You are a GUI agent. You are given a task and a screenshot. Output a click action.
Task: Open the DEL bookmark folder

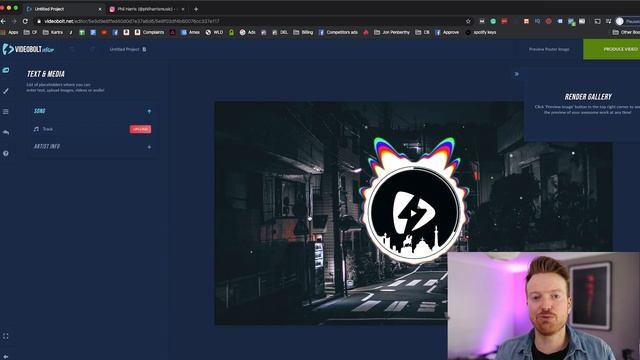(280, 32)
